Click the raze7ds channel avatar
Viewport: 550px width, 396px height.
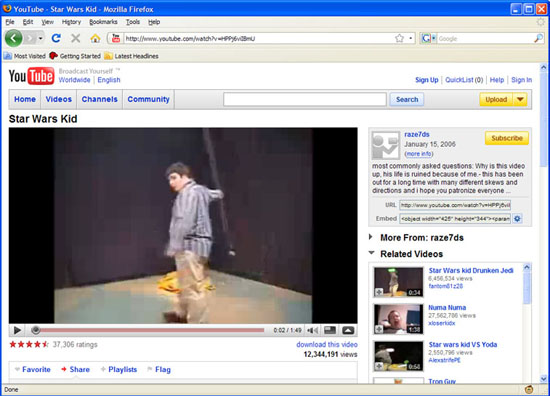[385, 145]
